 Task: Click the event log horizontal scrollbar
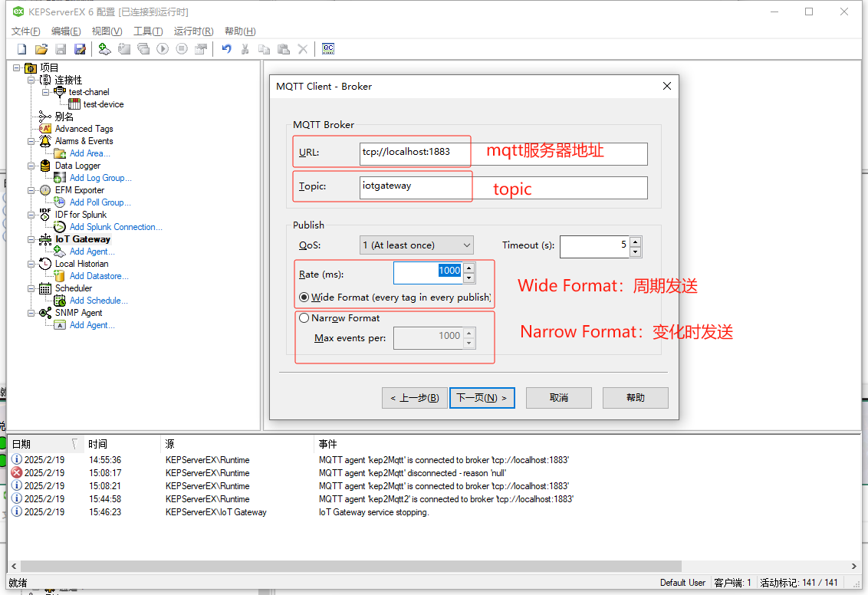[351, 566]
